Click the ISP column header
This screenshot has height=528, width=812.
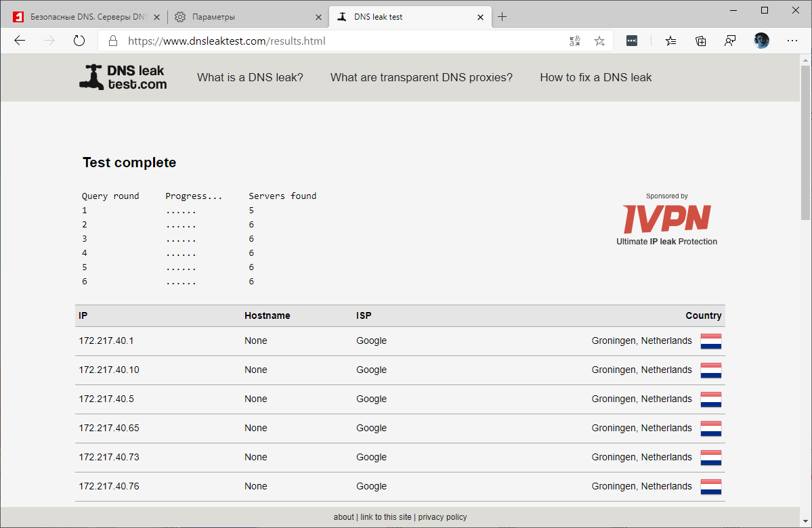pyautogui.click(x=364, y=315)
